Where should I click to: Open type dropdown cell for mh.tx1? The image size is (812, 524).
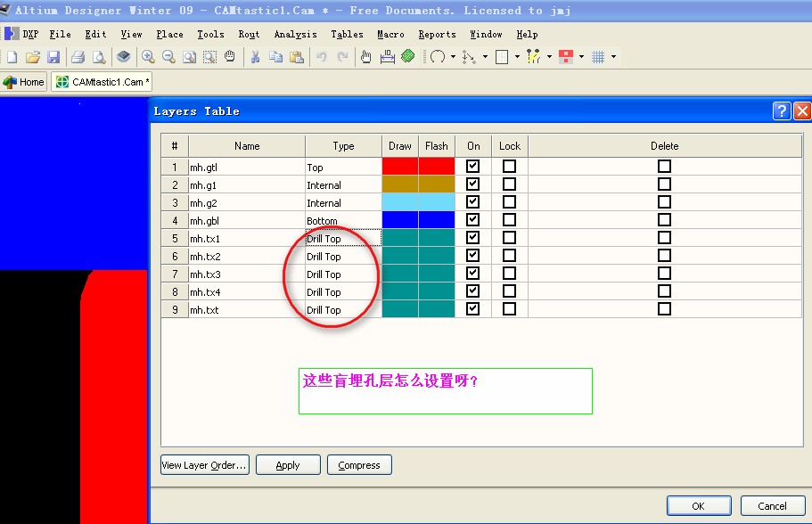coord(343,238)
